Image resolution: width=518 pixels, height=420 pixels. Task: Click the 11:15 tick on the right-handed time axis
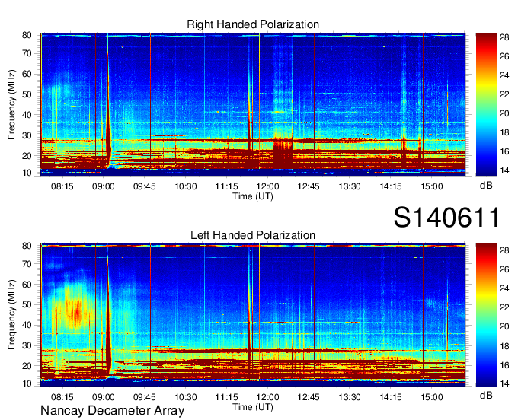[x=227, y=186]
